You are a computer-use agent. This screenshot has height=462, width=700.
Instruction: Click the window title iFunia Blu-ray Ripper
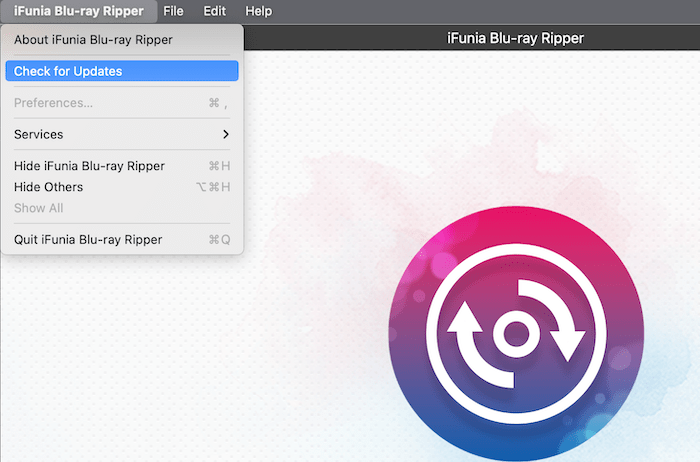[514, 38]
